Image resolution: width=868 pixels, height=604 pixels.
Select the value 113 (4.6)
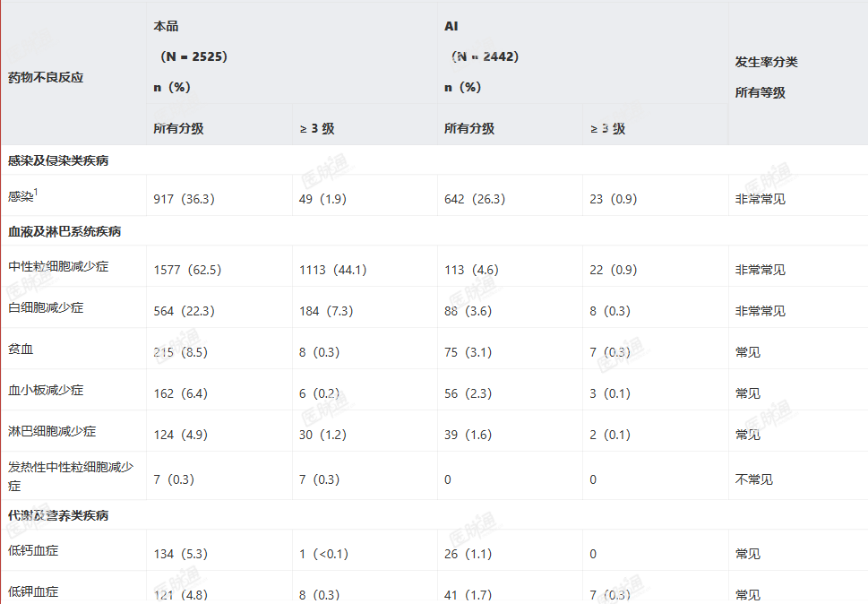click(x=471, y=270)
